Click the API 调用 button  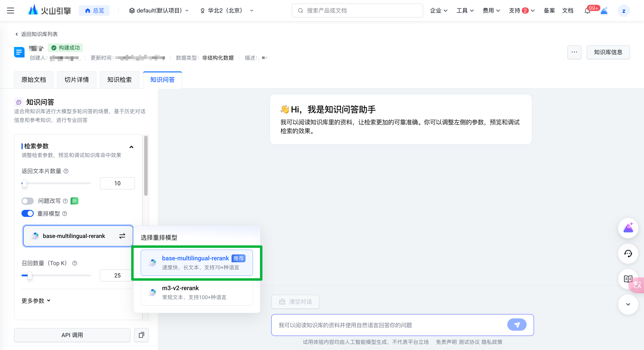coord(72,335)
